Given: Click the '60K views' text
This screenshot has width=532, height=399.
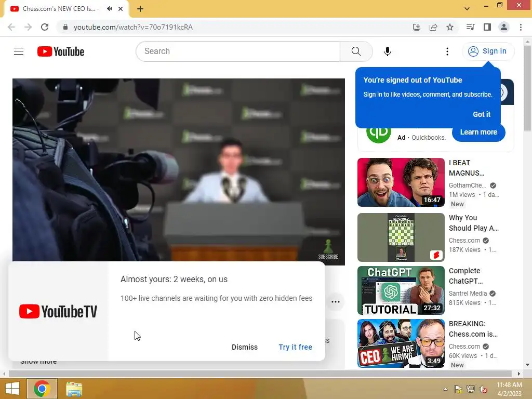Looking at the screenshot, I should (463, 356).
